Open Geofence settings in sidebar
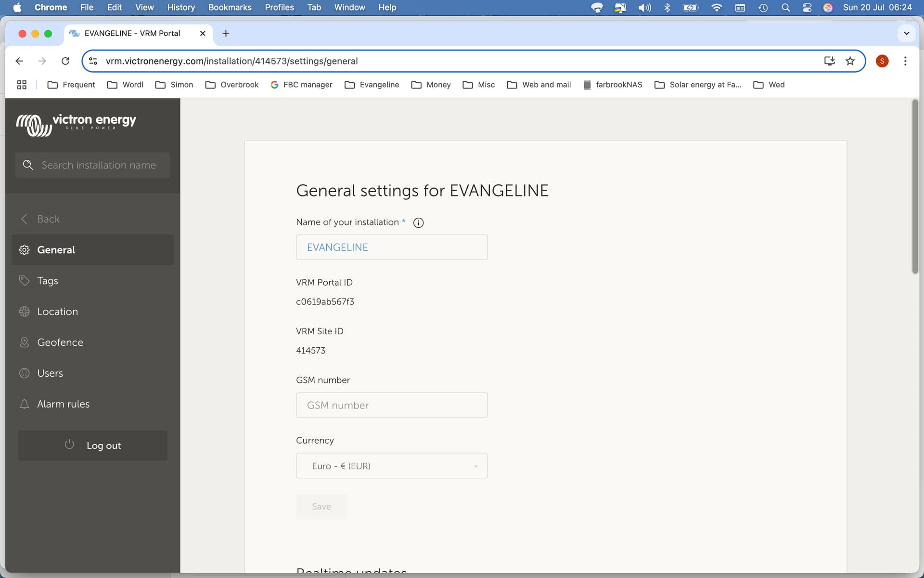924x578 pixels. pos(60,342)
